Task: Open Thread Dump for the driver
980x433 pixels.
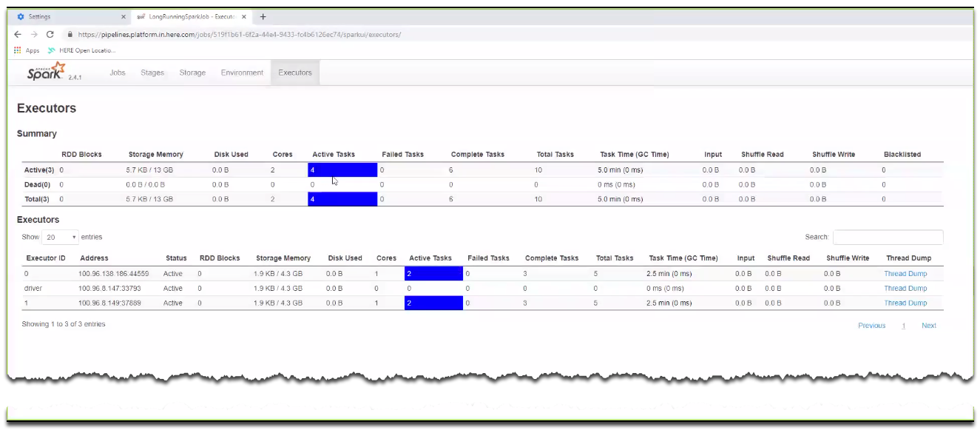Action: pyautogui.click(x=905, y=288)
